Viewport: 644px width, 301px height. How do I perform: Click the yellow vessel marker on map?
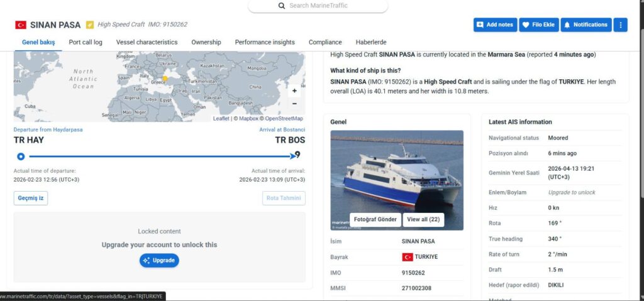[165, 79]
